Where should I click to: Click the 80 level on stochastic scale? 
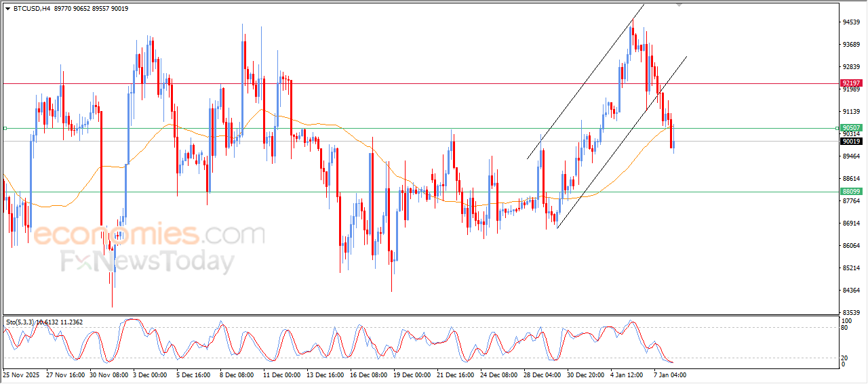pyautogui.click(x=845, y=327)
